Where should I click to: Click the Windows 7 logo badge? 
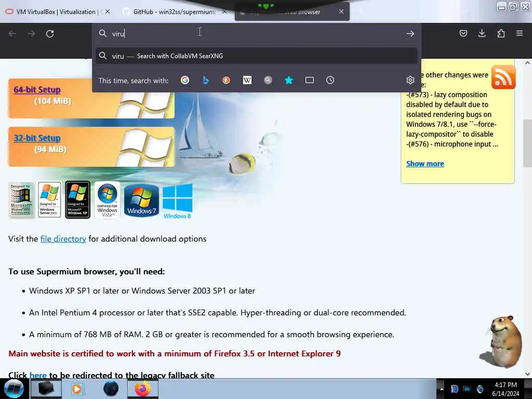click(x=141, y=201)
